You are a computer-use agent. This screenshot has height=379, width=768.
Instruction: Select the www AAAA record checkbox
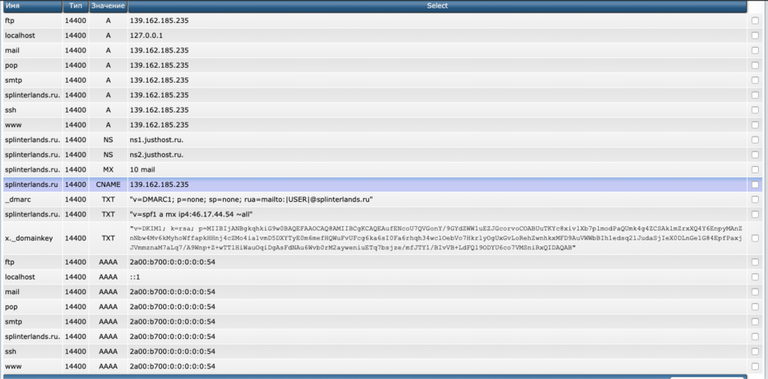click(755, 366)
